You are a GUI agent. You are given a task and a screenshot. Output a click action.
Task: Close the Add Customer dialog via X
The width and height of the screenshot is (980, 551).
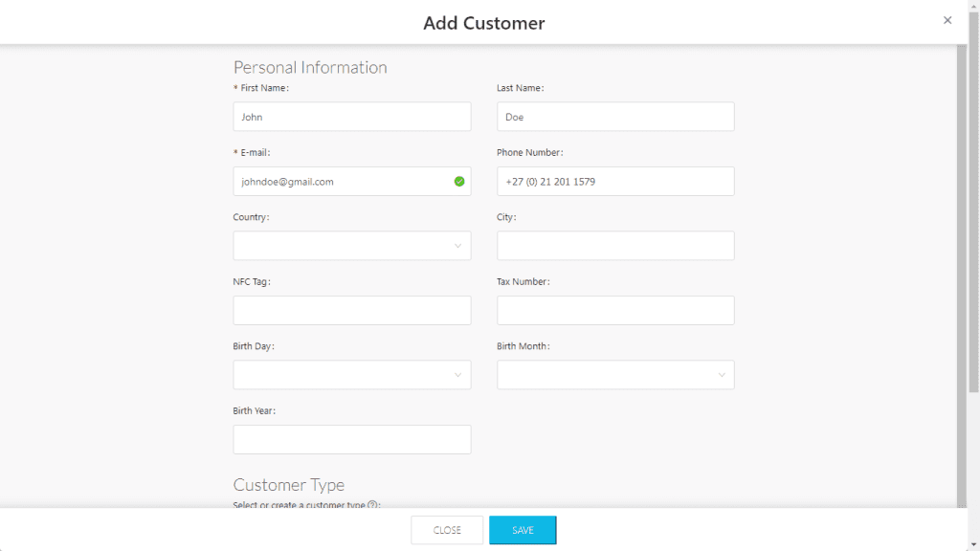[947, 20]
